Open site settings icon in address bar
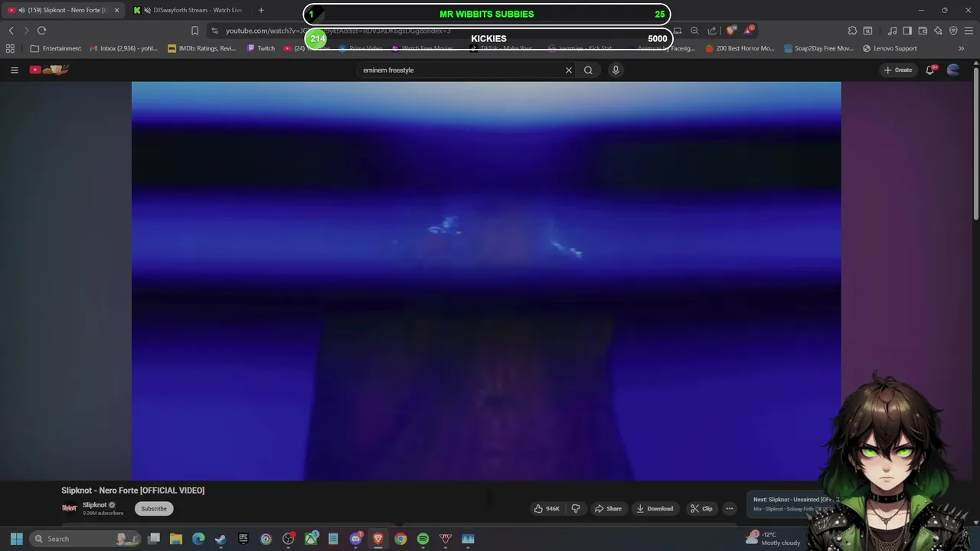The image size is (980, 551). (215, 31)
